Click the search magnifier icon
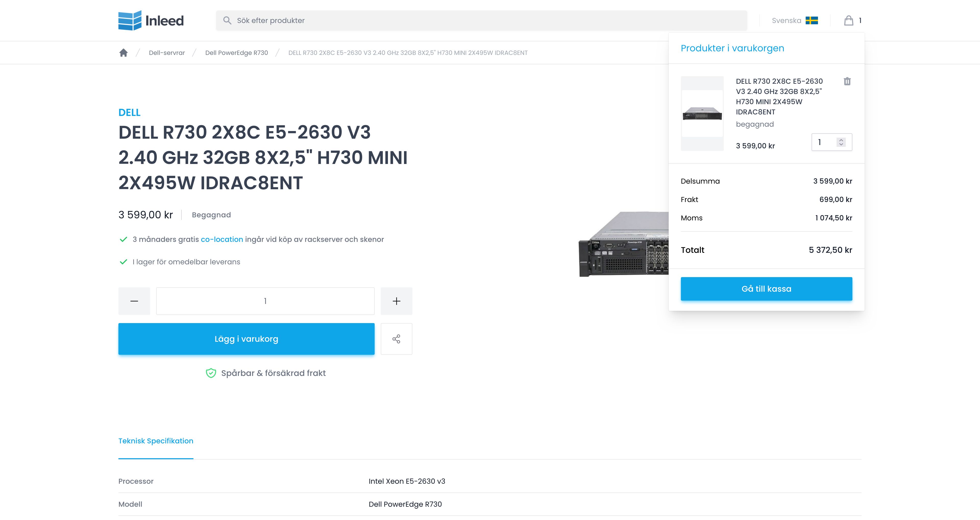980x520 pixels. pos(227,20)
